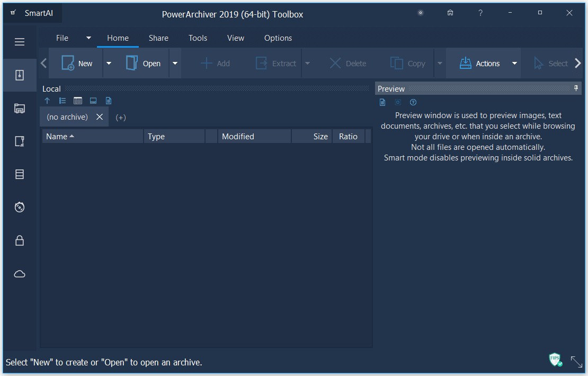The width and height of the screenshot is (588, 376).
Task: Open the hamburger menu in the sidebar
Action: (x=20, y=42)
